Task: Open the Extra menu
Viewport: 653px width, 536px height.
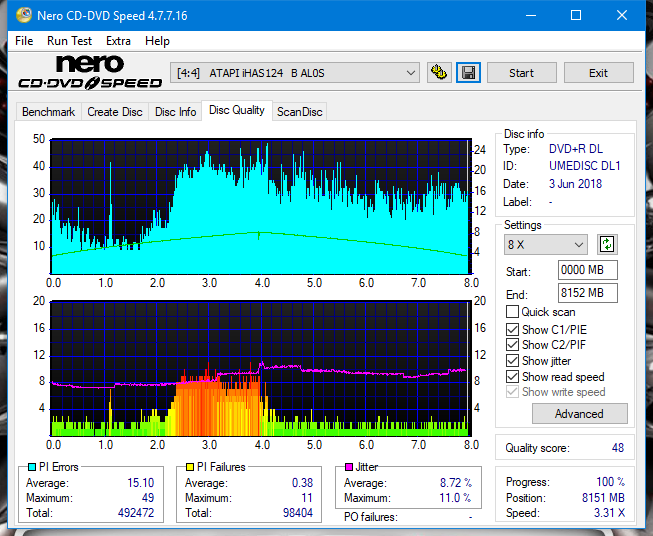Action: tap(118, 41)
